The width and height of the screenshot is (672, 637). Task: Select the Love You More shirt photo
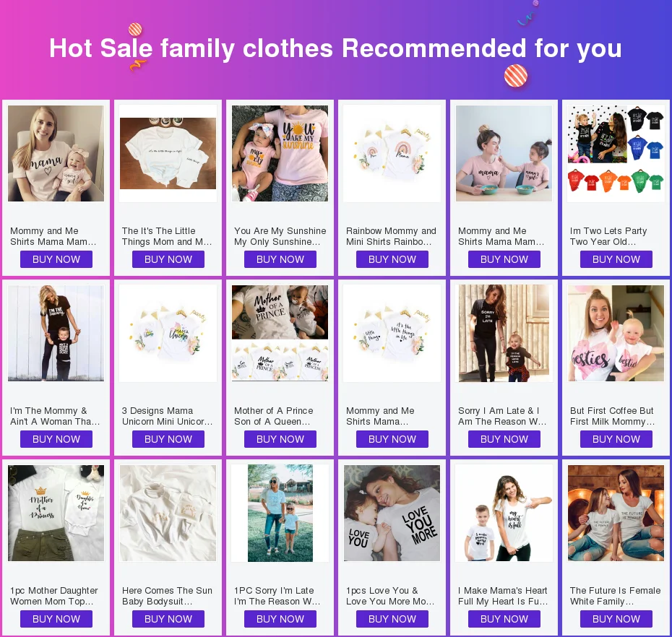point(392,513)
